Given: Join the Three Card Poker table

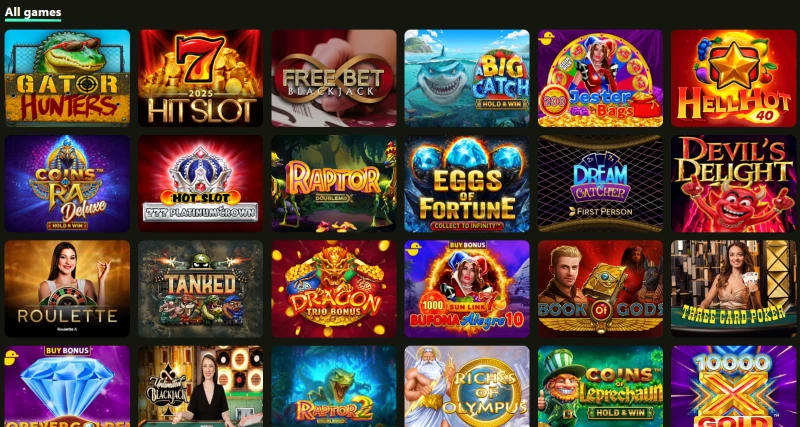Looking at the screenshot, I should [x=733, y=289].
